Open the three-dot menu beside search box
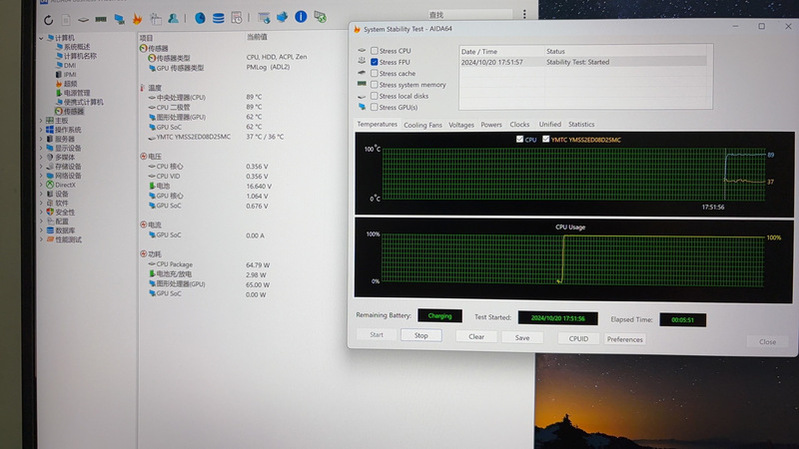 pos(524,14)
